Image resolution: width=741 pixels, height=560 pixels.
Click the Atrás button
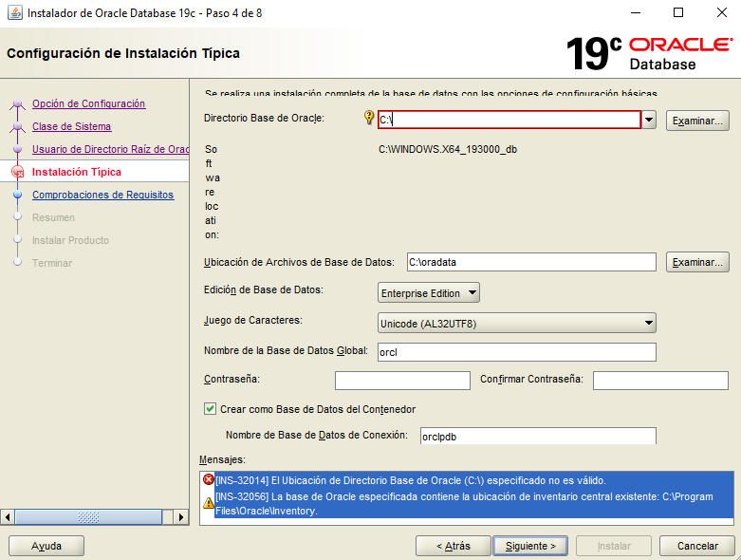click(x=453, y=546)
